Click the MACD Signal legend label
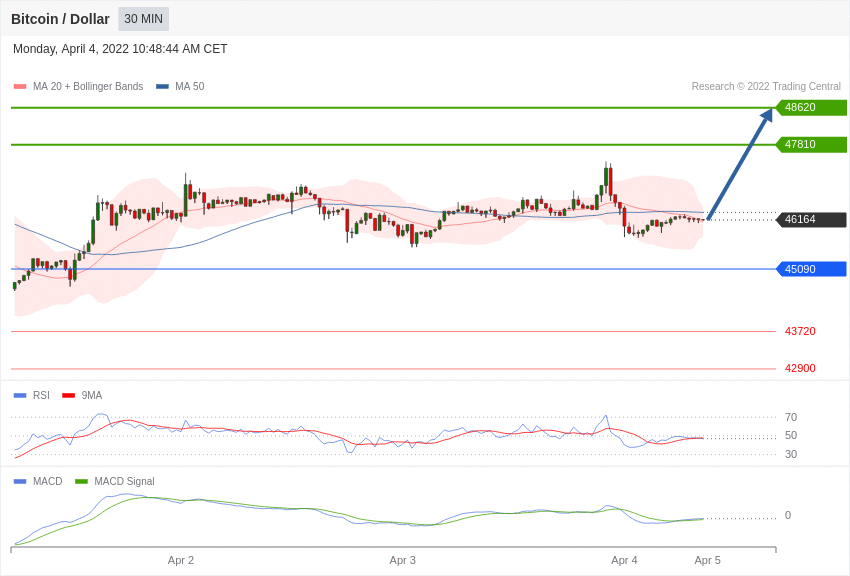The image size is (850, 576). click(124, 481)
